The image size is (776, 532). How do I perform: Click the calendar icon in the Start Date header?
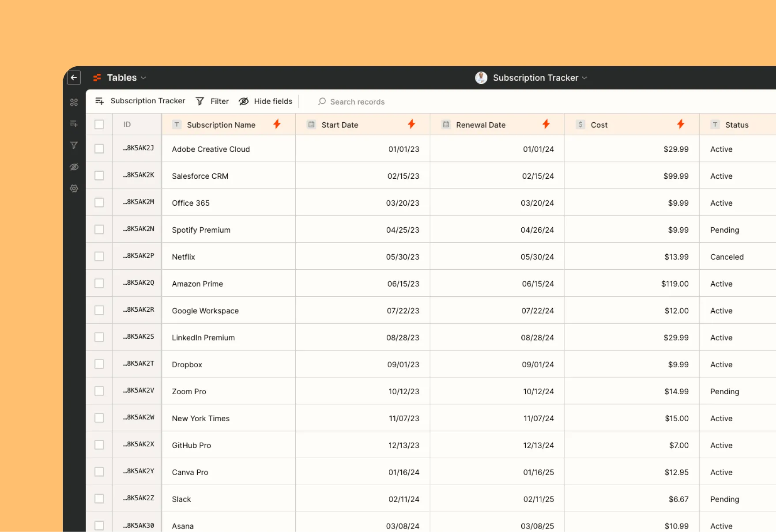(311, 125)
